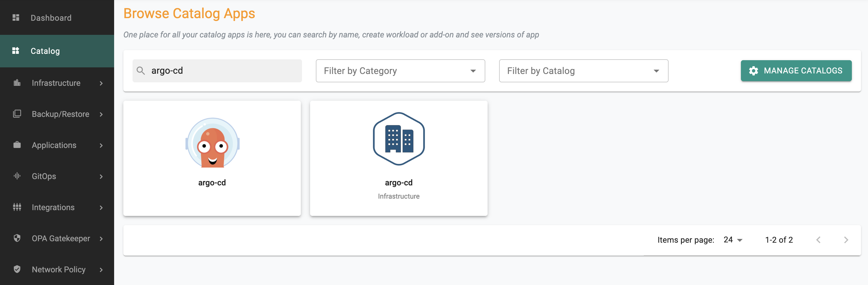This screenshot has width=868, height=285.
Task: Click the argo-cd search input field
Action: click(x=217, y=71)
